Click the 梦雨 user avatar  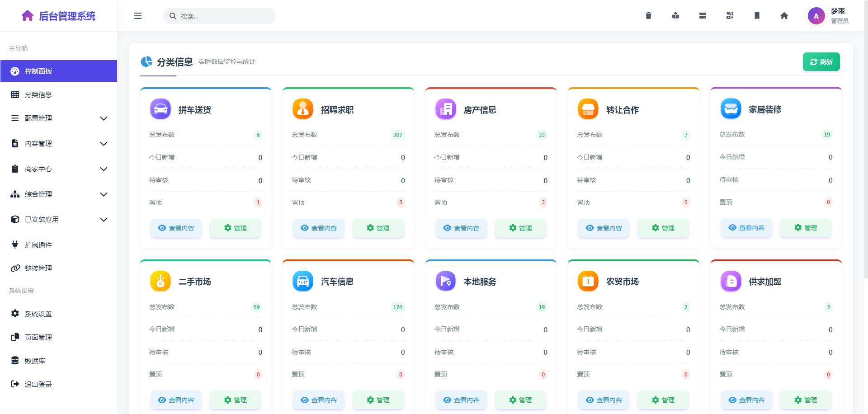click(x=816, y=16)
